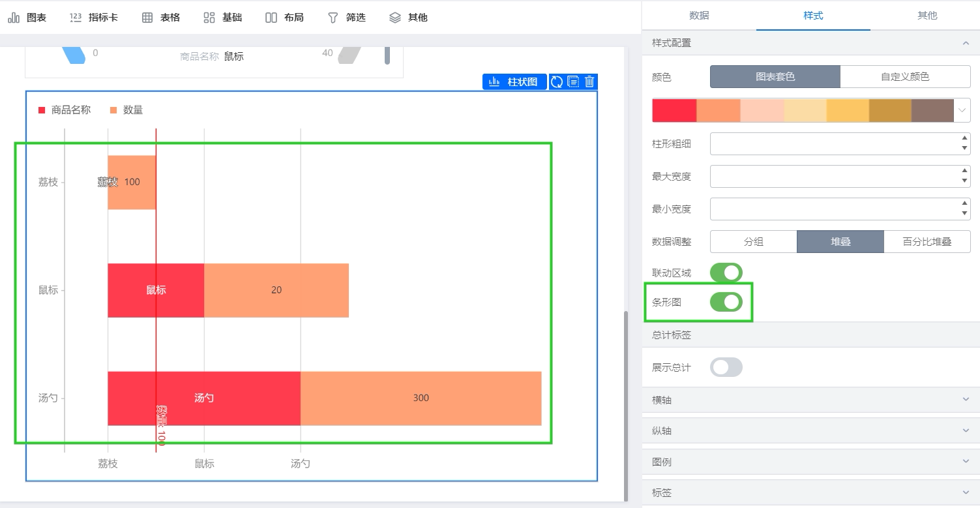Turn off the 条形图 toggle

(x=726, y=302)
